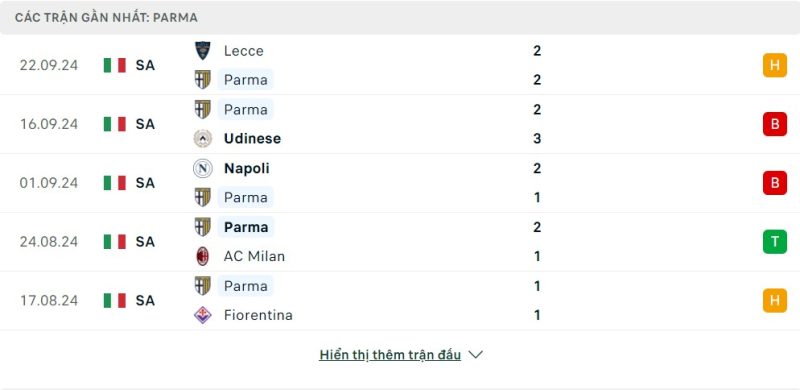Select the Napoli team name

click(x=246, y=168)
